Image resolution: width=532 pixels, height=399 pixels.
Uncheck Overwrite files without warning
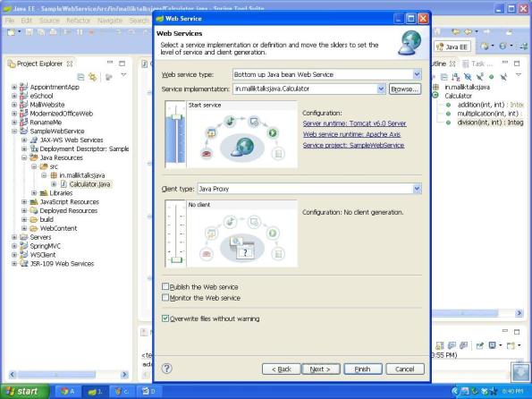click(x=165, y=318)
